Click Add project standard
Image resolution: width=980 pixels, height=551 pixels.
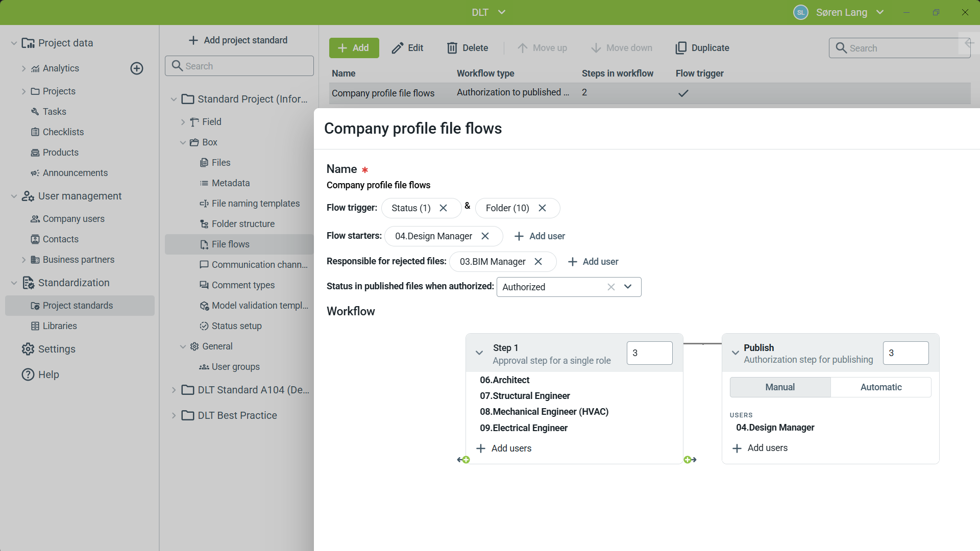[238, 40]
